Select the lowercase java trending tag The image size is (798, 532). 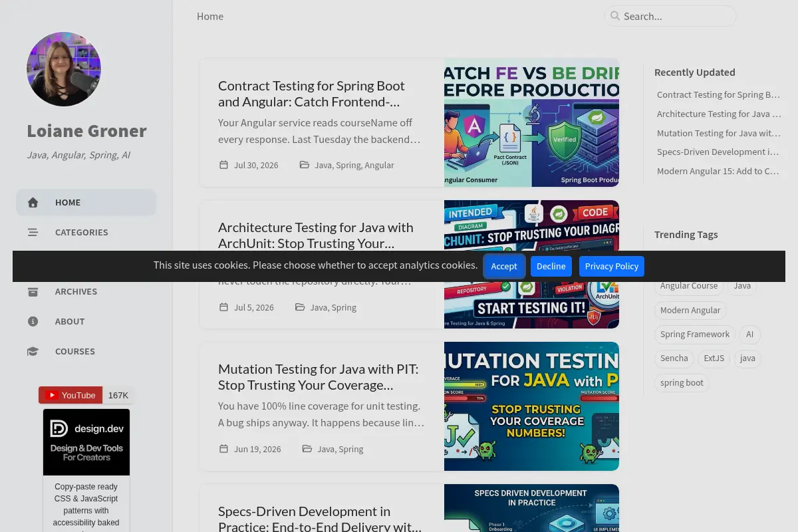pyautogui.click(x=747, y=358)
